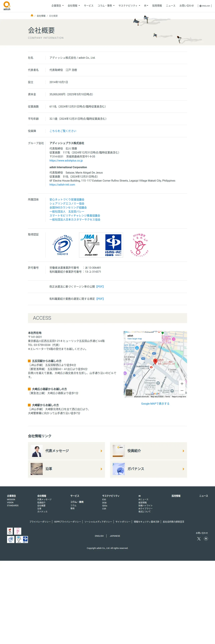Open the footer IRライブラリー link
Image resolution: width=215 pixels, height=644 pixels.
(145, 509)
